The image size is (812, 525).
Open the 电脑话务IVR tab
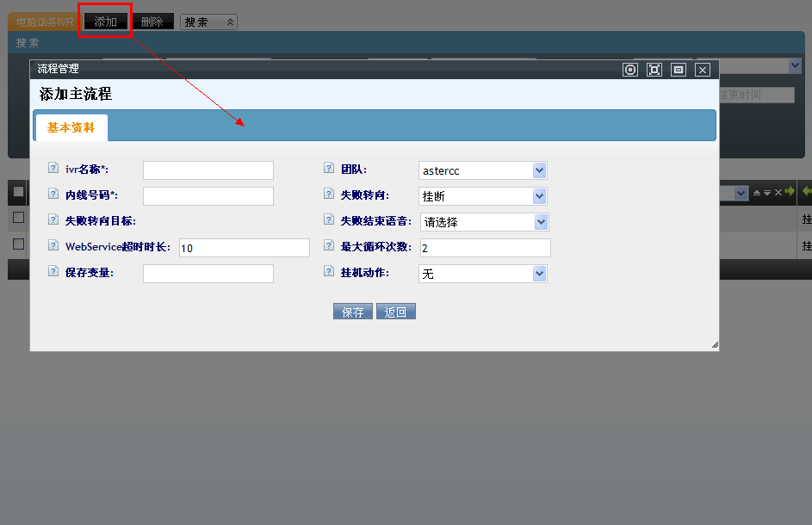45,22
